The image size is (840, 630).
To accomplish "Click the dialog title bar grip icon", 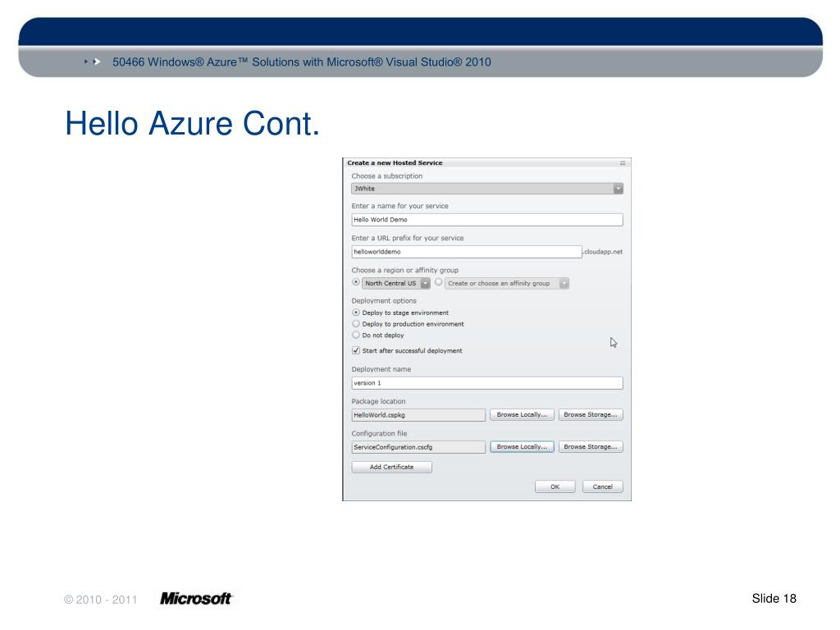I will 623,163.
